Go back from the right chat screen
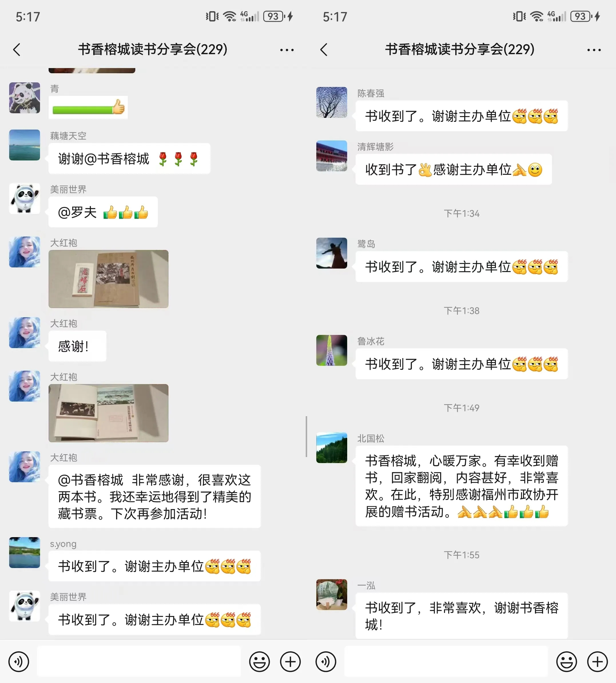This screenshot has width=616, height=683. (323, 49)
